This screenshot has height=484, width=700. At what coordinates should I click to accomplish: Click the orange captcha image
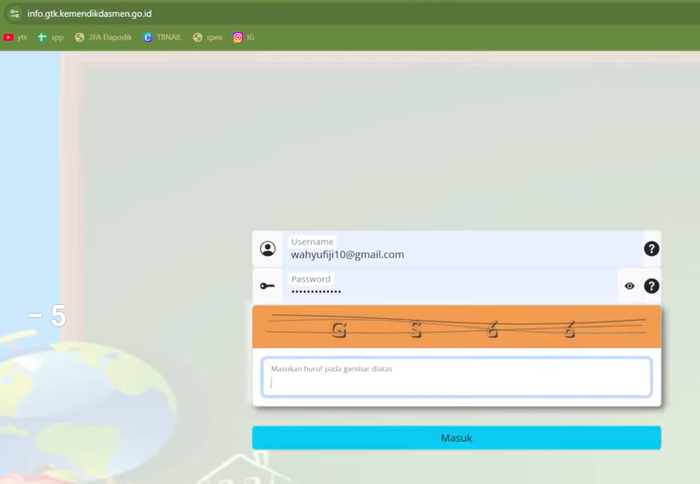click(x=456, y=327)
